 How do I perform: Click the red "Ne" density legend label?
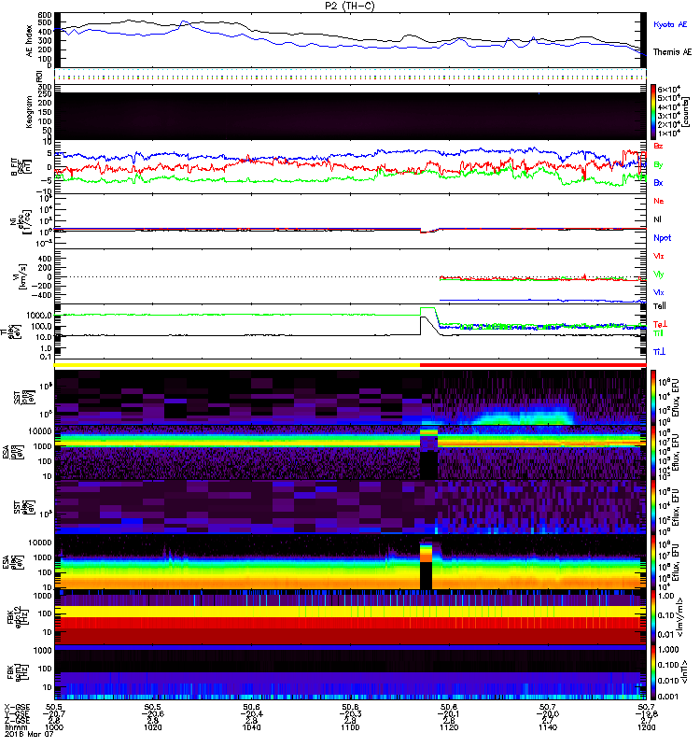click(x=658, y=201)
